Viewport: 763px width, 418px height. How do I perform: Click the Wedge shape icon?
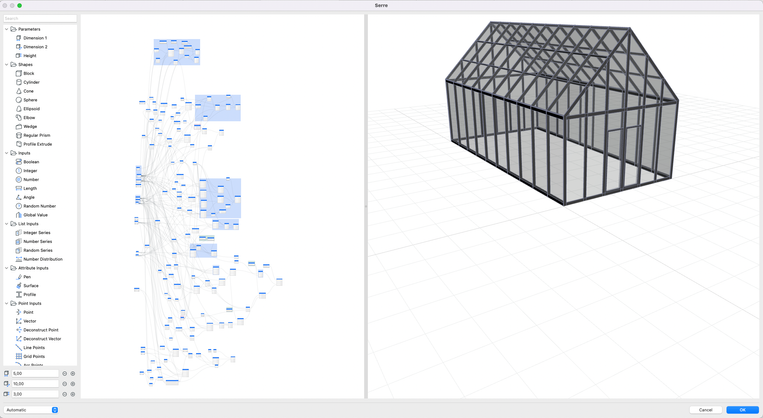point(18,127)
